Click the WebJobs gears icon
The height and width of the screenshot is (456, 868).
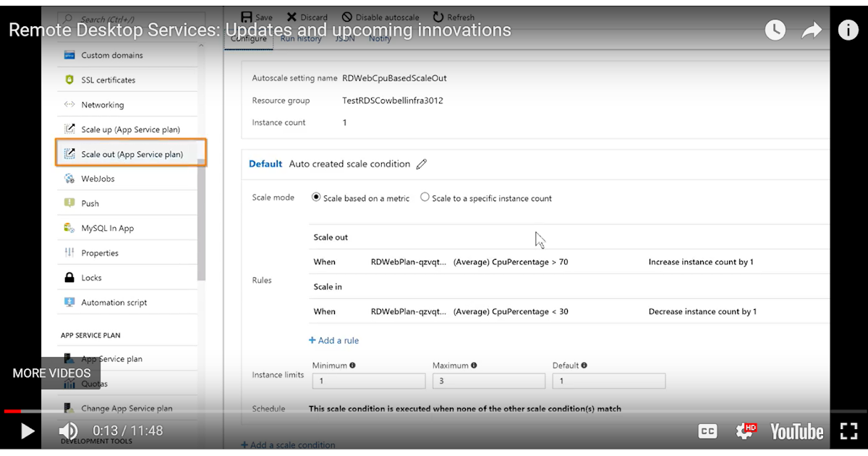[x=69, y=178]
